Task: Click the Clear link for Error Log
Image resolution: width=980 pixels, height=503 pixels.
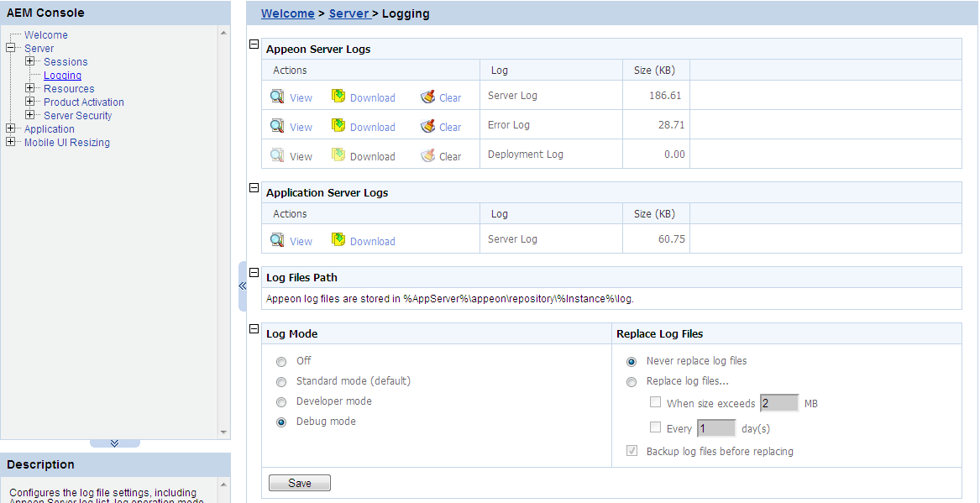Action: click(x=450, y=128)
